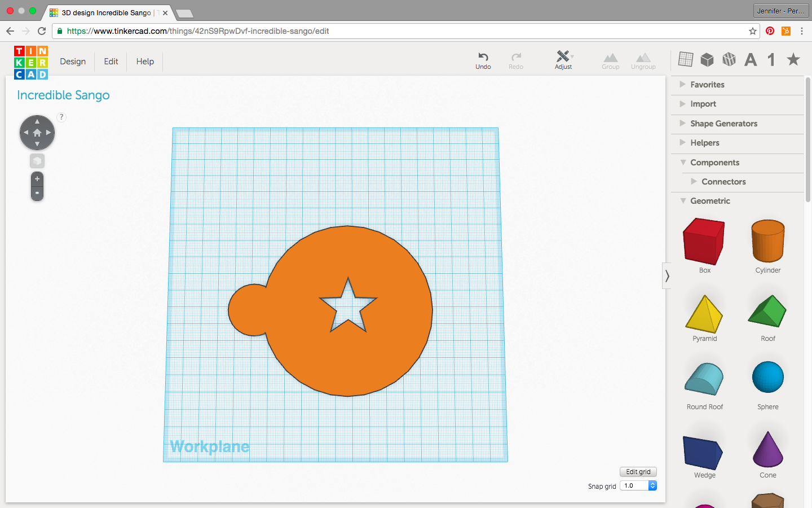Open the Snap grid dropdown

[x=638, y=485]
